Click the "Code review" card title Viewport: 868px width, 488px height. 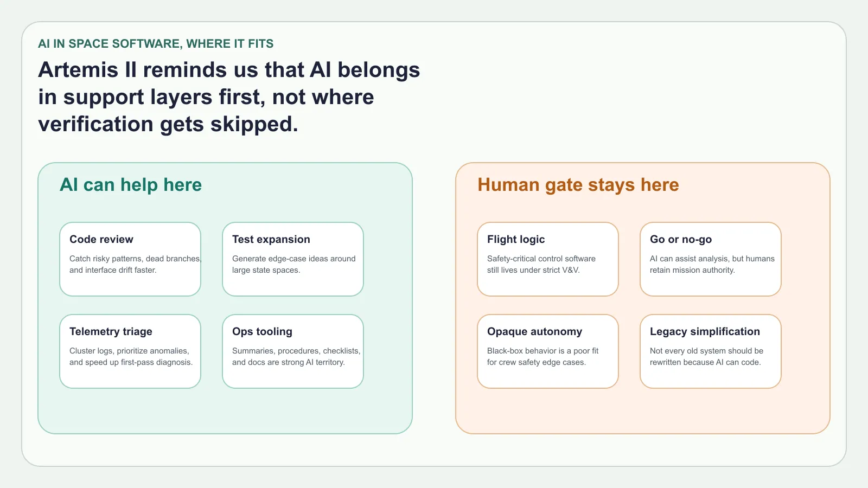[x=101, y=239]
